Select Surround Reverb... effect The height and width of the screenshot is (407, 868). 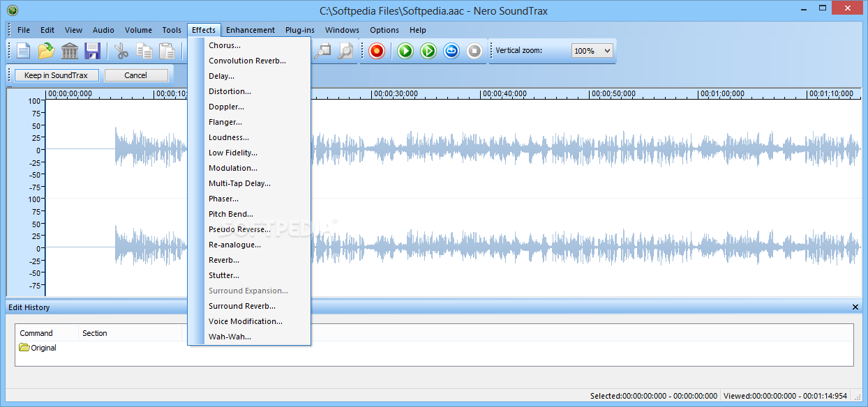point(249,306)
